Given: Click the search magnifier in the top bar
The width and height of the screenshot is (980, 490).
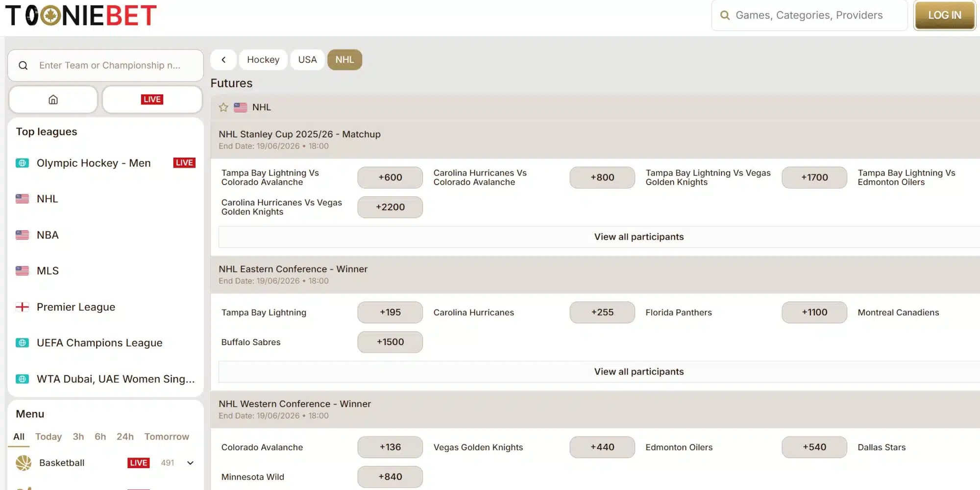Looking at the screenshot, I should pyautogui.click(x=725, y=15).
